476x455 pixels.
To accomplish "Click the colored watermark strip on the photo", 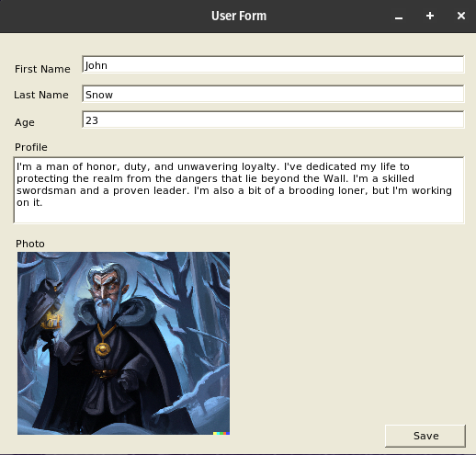I will tap(221, 433).
